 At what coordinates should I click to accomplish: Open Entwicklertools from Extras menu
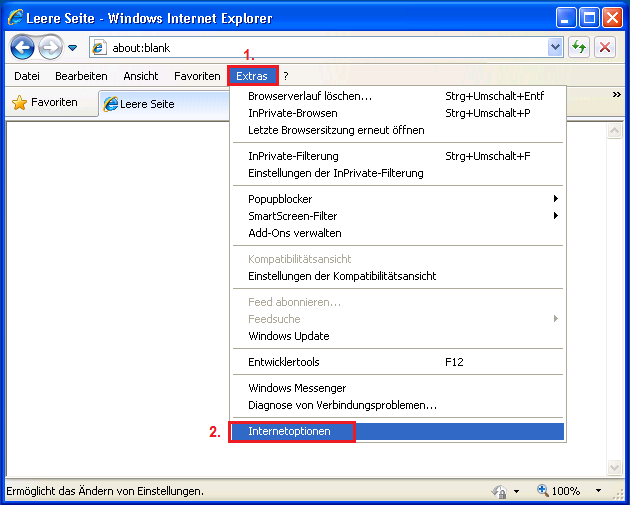(x=398, y=362)
